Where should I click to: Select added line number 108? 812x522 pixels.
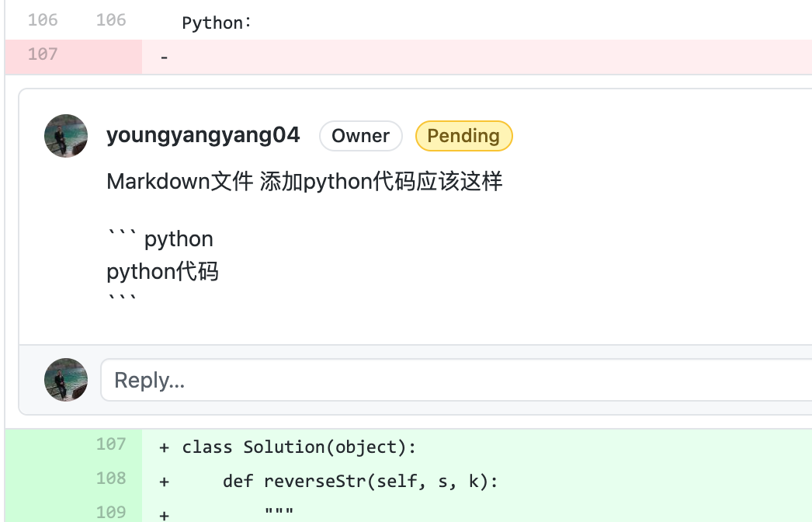point(111,478)
